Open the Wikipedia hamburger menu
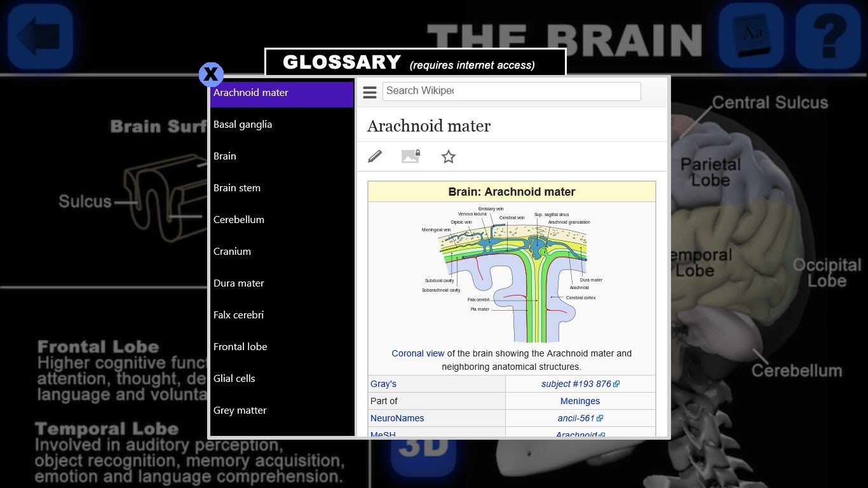The height and width of the screenshot is (488, 868). coord(370,93)
